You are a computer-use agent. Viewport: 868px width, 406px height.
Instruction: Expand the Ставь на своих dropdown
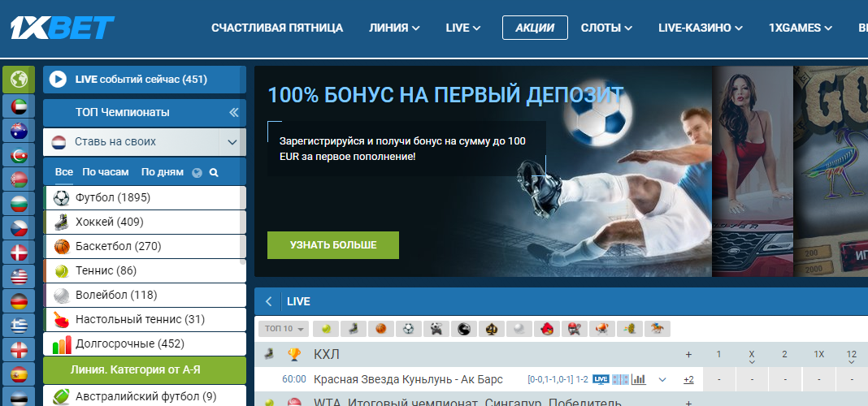click(x=232, y=142)
